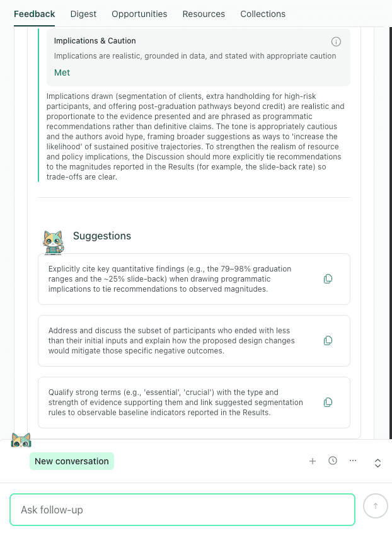
Task: Click inside the Ask follow-up field
Action: click(x=182, y=509)
